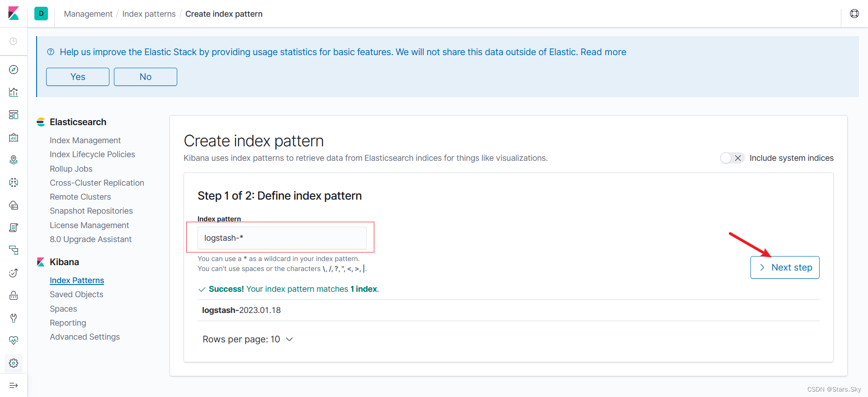Open Dev Tools wrench icon
Screen dimensions: 868x397
[14, 318]
